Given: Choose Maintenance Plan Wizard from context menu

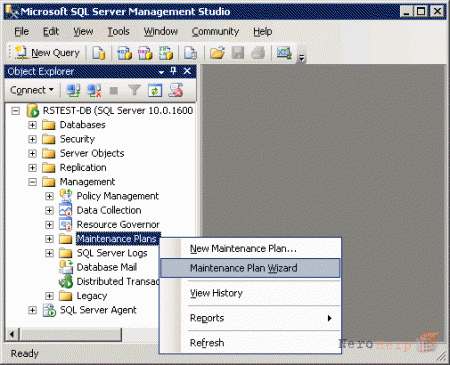Looking at the screenshot, I should coord(250,268).
